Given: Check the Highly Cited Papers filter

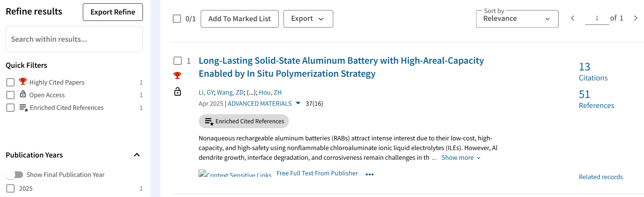Looking at the screenshot, I should pos(10,82).
